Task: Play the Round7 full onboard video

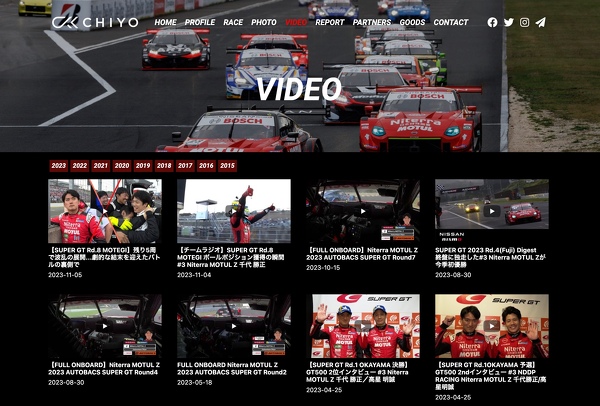Action: tap(362, 211)
